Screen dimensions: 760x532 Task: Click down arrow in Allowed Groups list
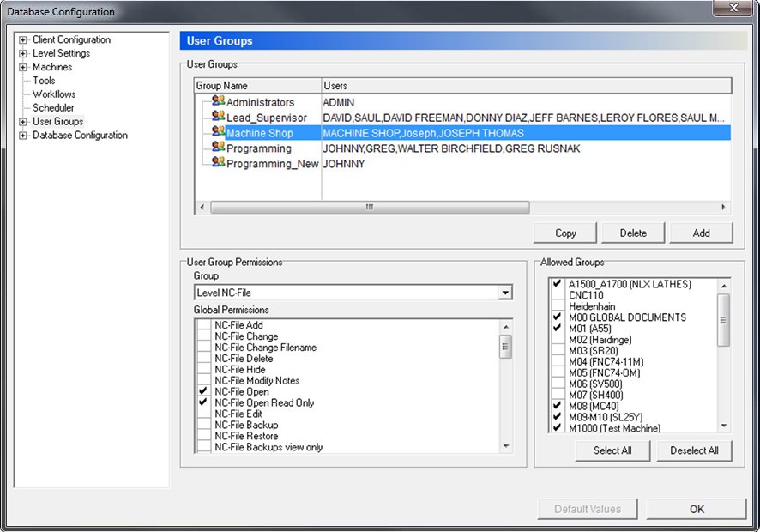(724, 426)
